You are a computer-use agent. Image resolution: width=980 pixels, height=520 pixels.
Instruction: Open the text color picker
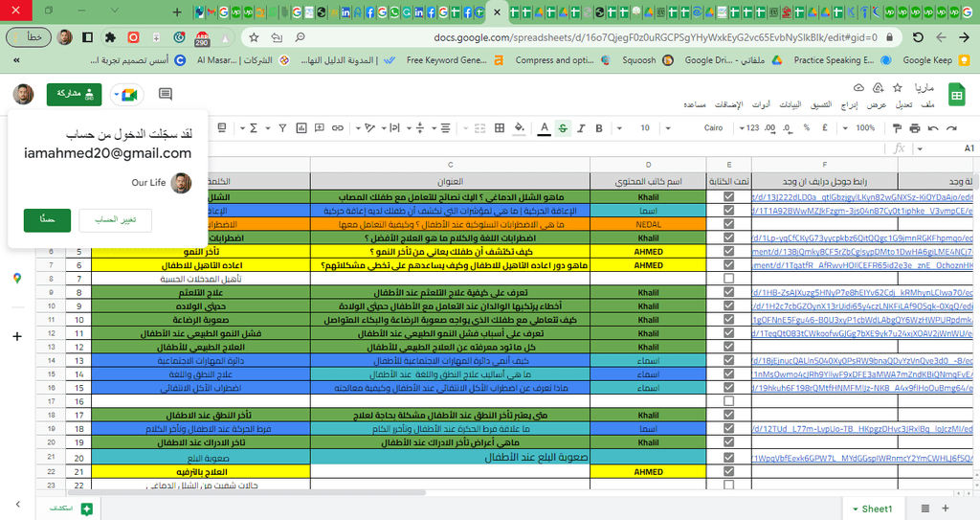pos(545,128)
